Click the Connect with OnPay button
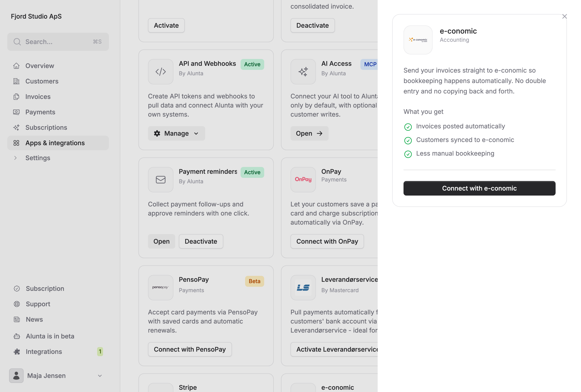 (327, 241)
